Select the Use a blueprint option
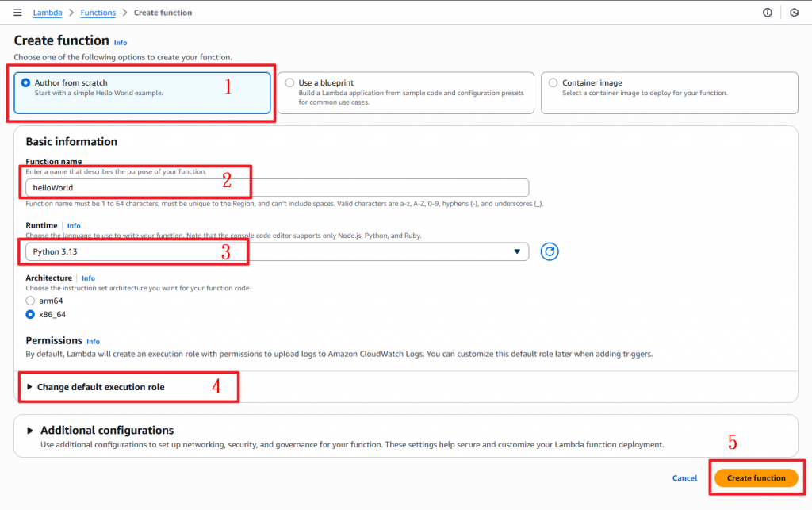Screen dimensions: 812x510 point(405,93)
